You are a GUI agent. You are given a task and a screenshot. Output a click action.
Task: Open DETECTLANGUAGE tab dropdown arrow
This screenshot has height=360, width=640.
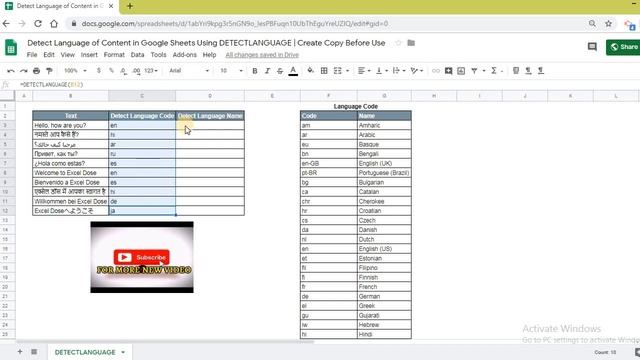[x=123, y=352]
